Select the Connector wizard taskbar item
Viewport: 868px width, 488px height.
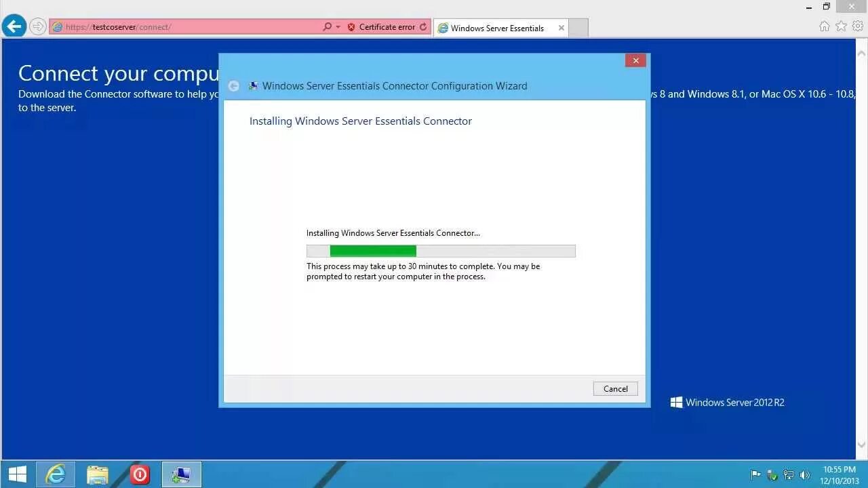181,474
